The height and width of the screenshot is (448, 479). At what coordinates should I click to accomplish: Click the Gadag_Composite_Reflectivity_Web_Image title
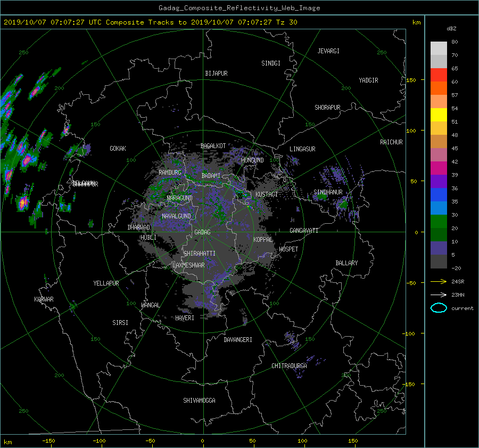239,8
